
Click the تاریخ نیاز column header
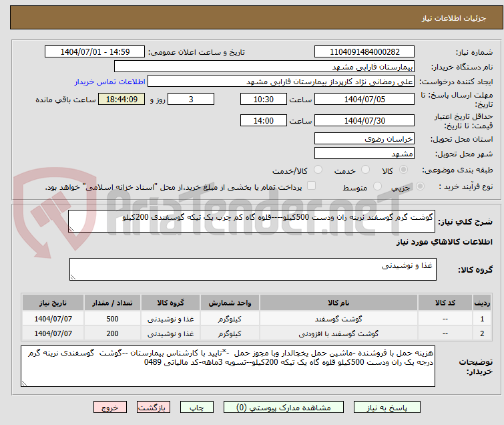coord(53,303)
